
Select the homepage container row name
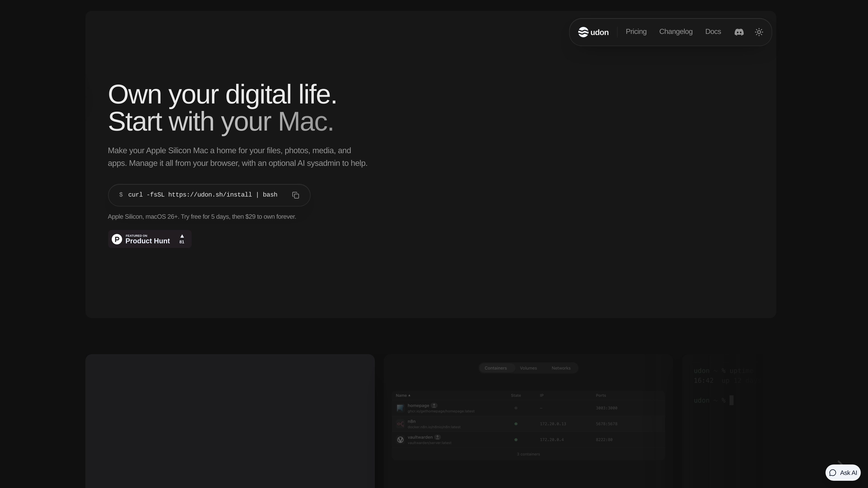tap(418, 406)
